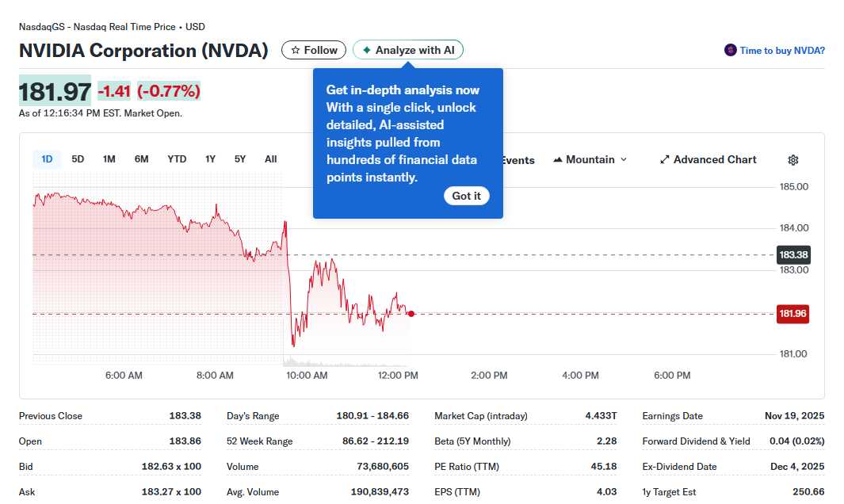The height and width of the screenshot is (504, 844).
Task: Show All-time chart range
Action: tap(270, 159)
